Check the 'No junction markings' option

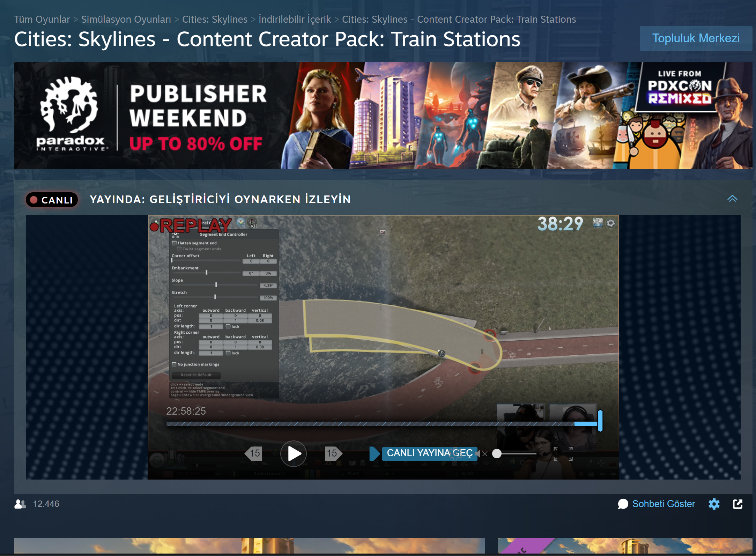(175, 364)
